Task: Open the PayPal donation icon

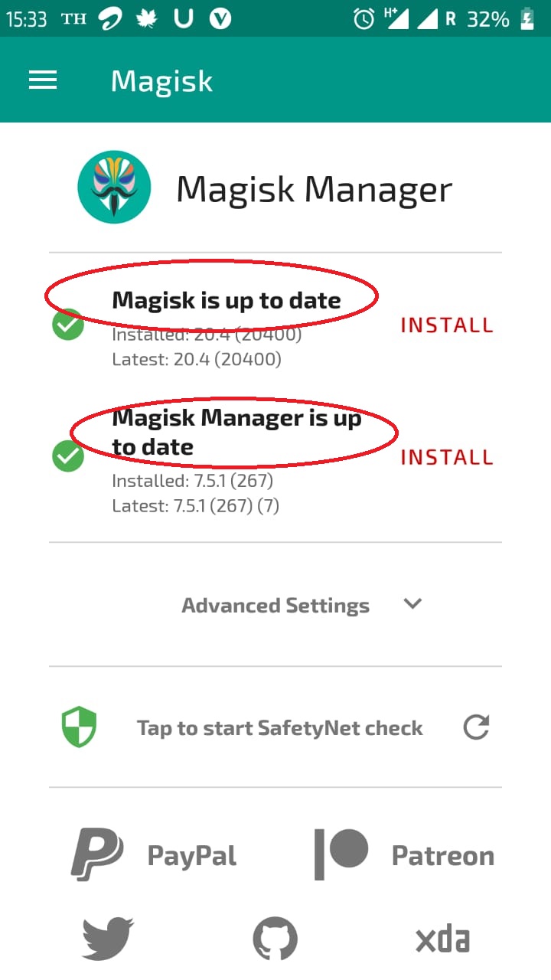Action: [96, 855]
